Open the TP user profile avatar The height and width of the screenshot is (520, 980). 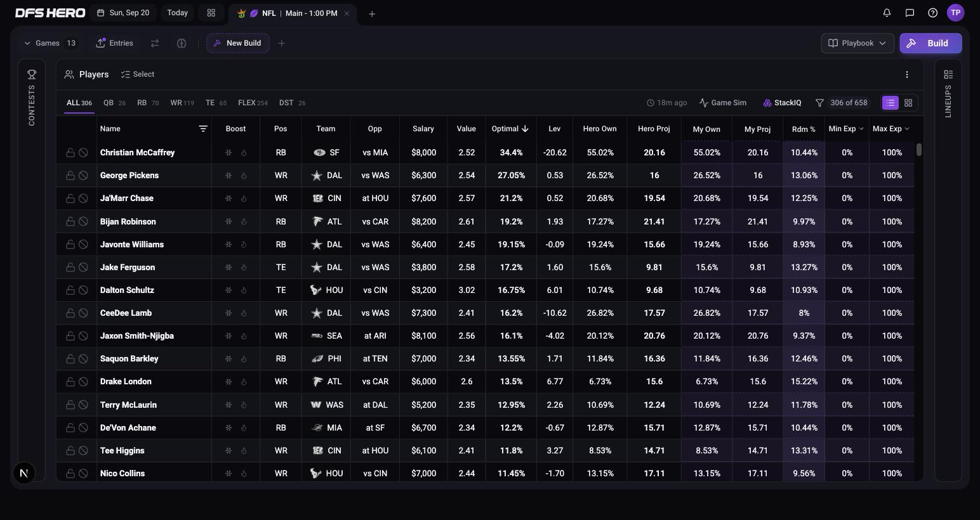click(955, 13)
